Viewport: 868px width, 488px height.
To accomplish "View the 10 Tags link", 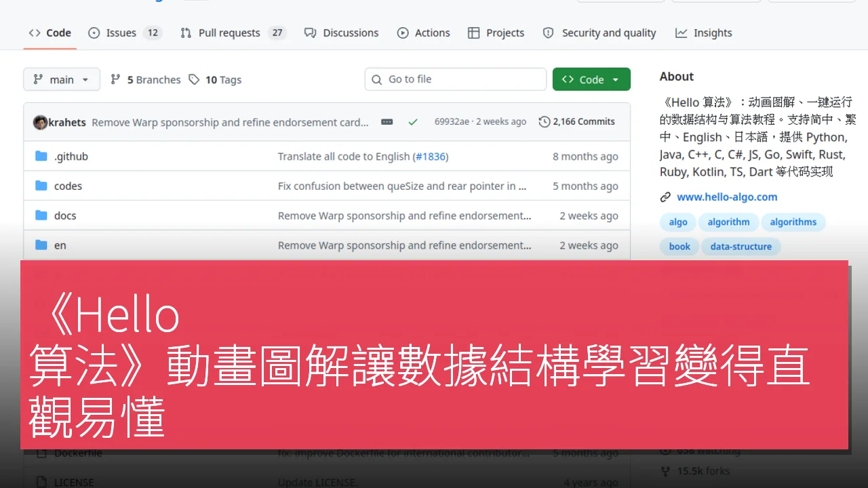I will pyautogui.click(x=215, y=79).
